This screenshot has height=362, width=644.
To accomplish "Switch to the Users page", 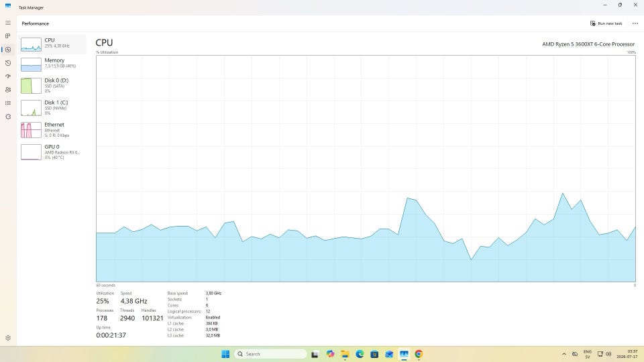I will point(8,90).
